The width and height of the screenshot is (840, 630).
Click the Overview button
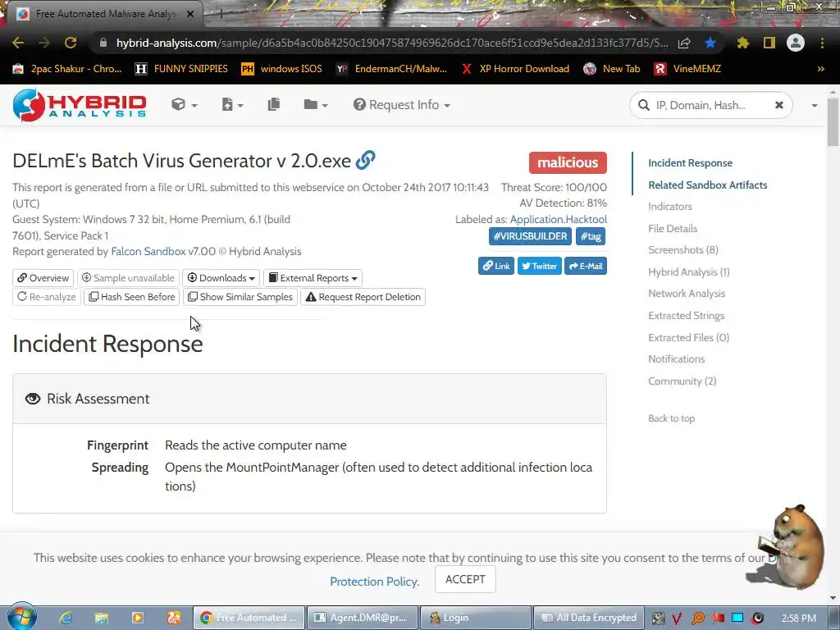coord(43,277)
